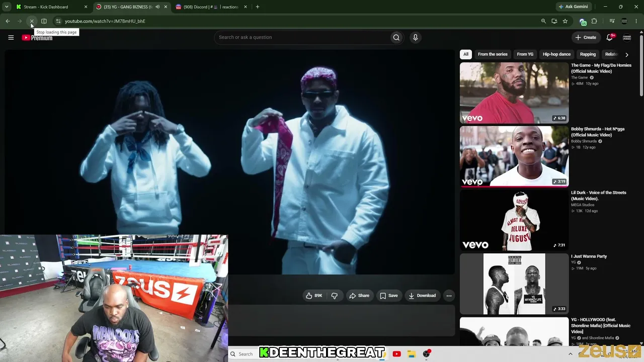Screen dimensions: 644x362
Task: Select the All filter chip
Action: tap(466, 54)
